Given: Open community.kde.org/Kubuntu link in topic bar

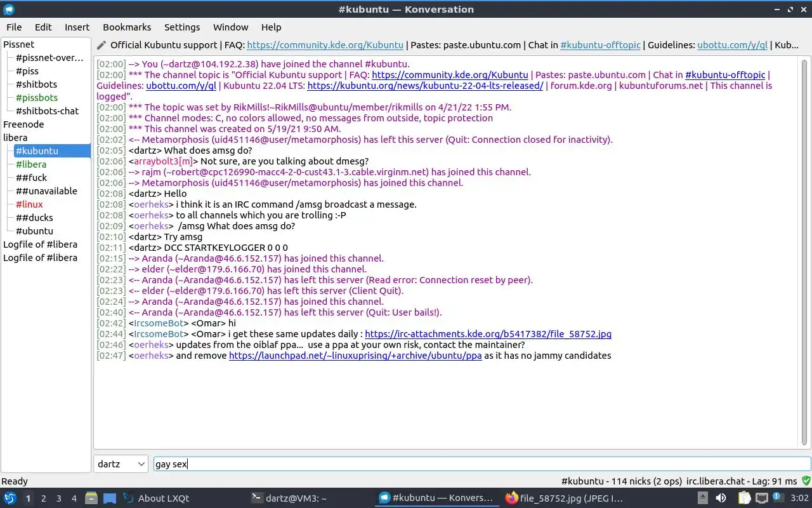Looking at the screenshot, I should coord(325,45).
